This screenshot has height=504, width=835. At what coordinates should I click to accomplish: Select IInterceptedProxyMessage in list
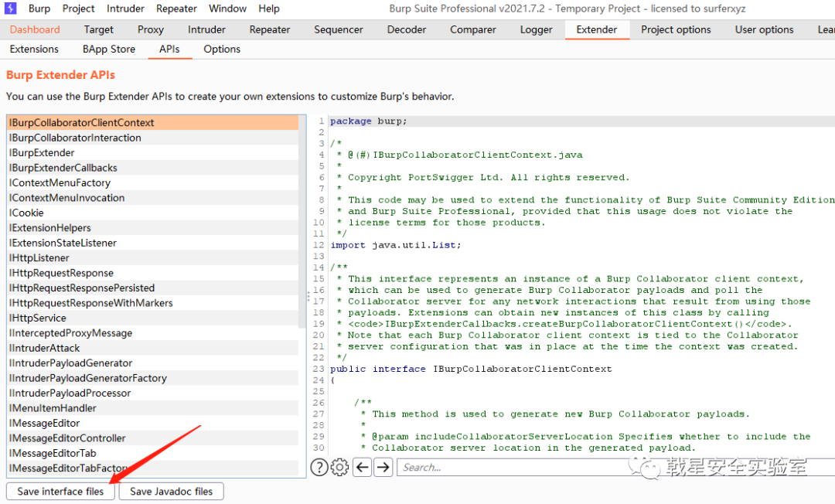click(152, 333)
